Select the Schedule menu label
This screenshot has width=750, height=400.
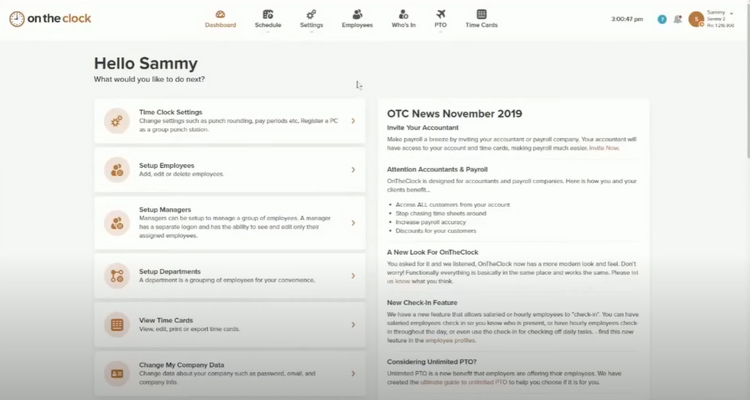[268, 25]
